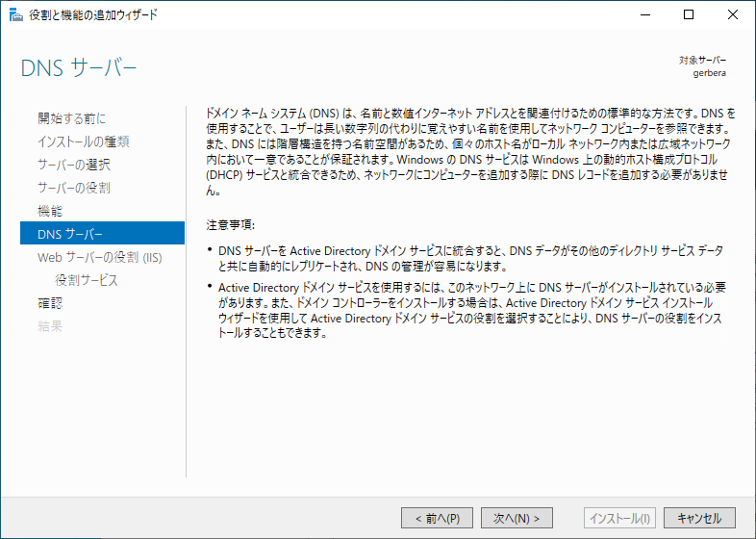Cancel the wizard with キャンセル
Viewport: 756px width, 539px height.
[x=699, y=518]
